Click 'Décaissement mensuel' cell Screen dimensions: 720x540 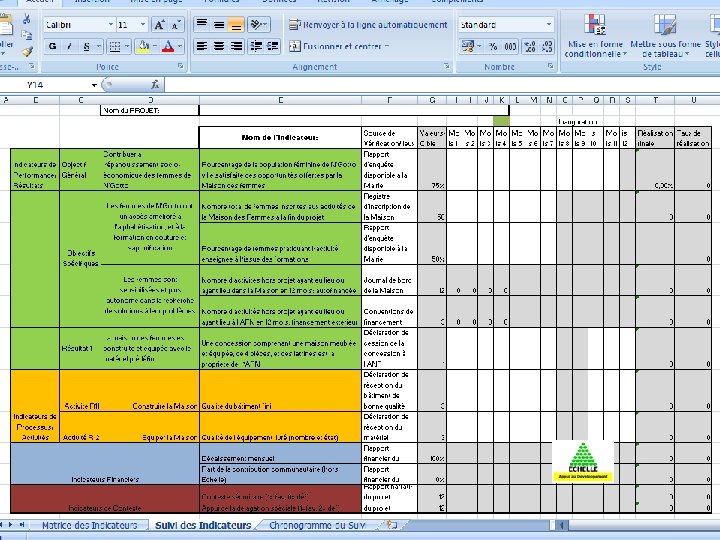pos(281,453)
